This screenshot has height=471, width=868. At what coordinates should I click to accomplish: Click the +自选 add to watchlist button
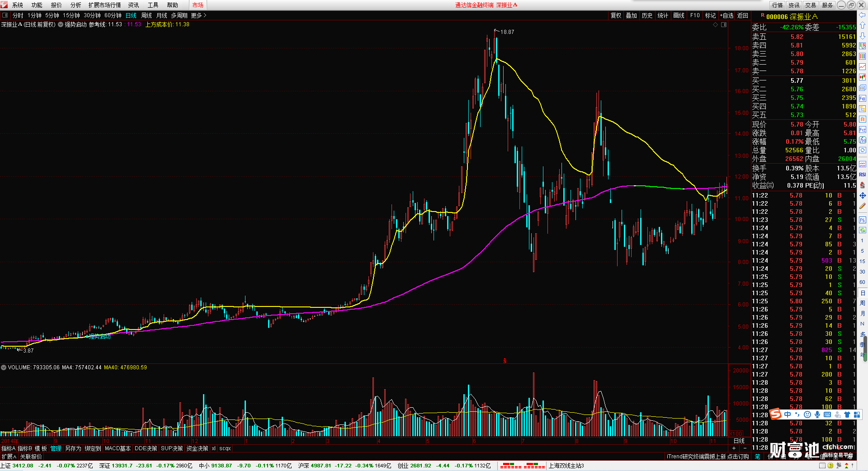pos(727,15)
